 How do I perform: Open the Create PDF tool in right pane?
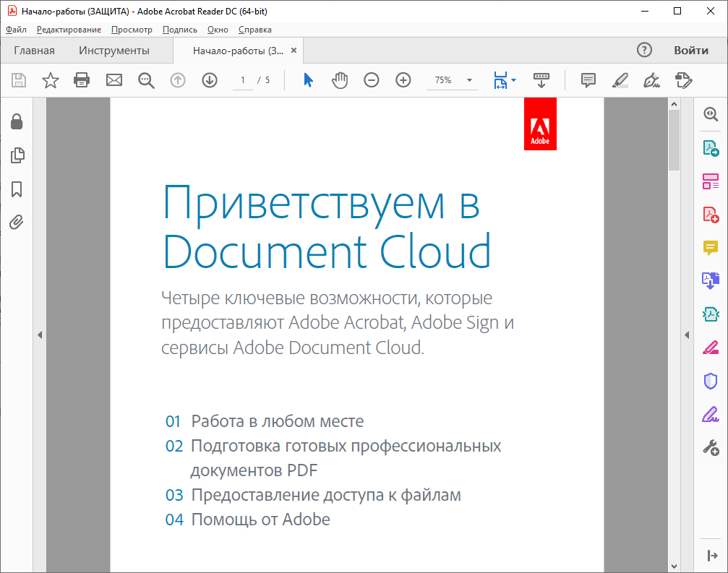pos(711,215)
